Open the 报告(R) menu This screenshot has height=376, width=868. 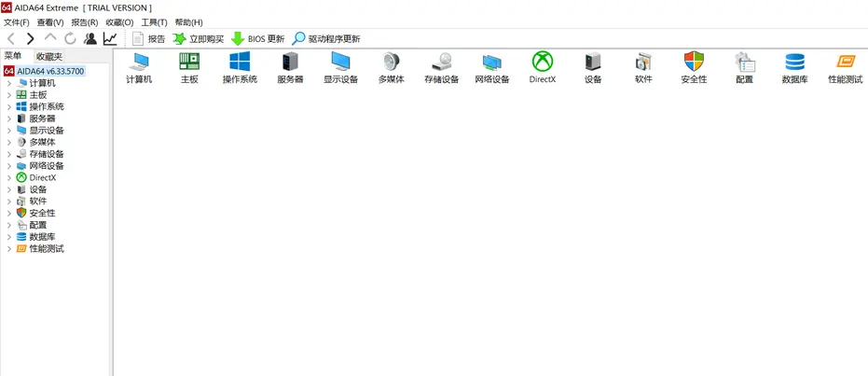click(x=85, y=22)
